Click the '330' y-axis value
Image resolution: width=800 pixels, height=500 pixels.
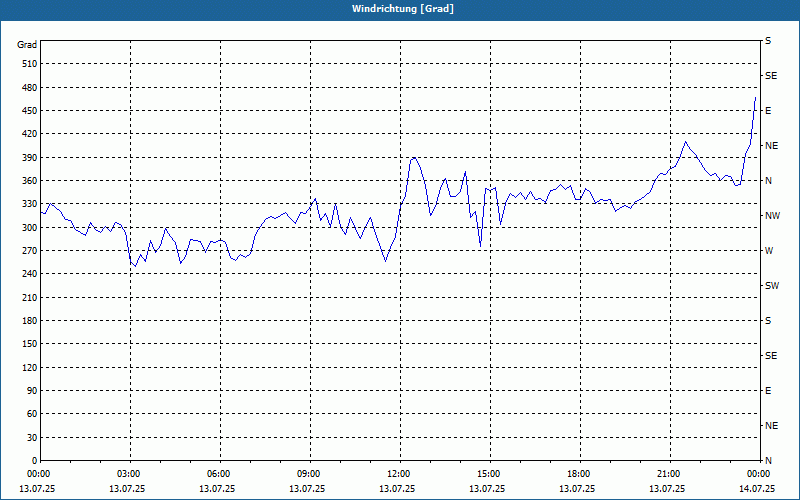(x=30, y=204)
